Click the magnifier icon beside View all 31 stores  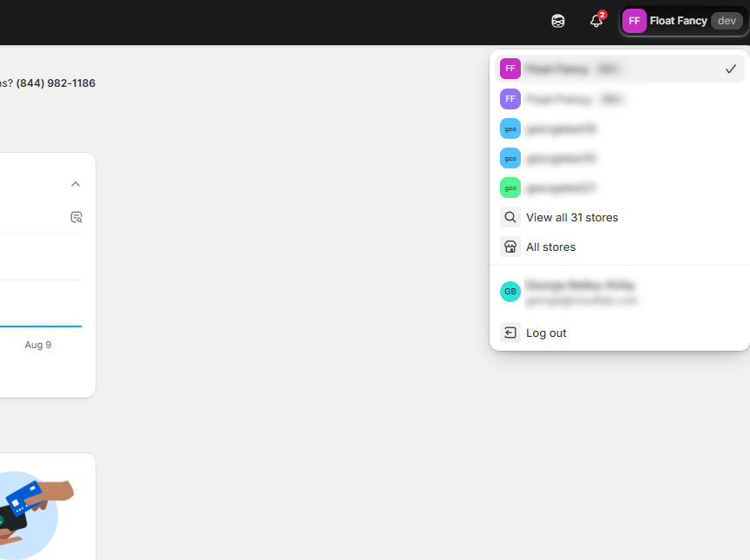tap(510, 217)
